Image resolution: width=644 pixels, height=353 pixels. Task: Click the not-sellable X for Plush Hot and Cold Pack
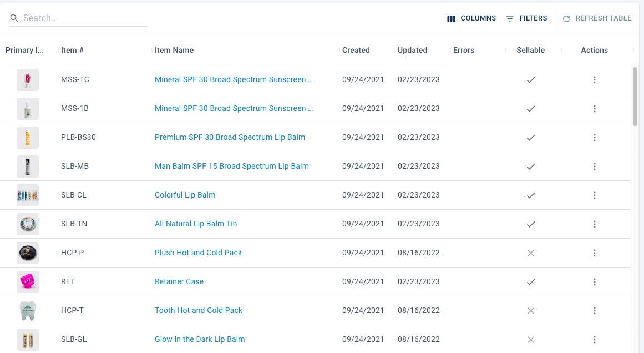(x=530, y=253)
